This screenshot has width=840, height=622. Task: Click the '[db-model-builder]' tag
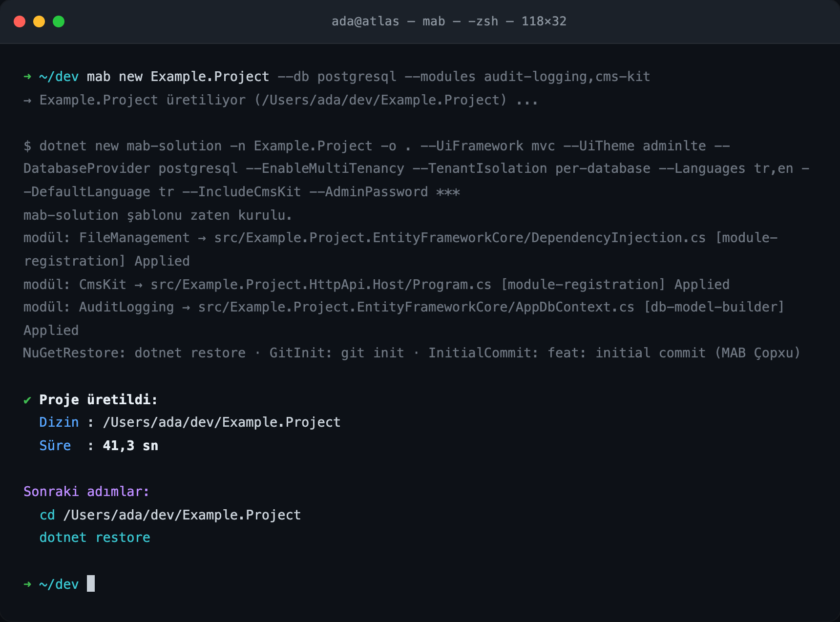(714, 307)
